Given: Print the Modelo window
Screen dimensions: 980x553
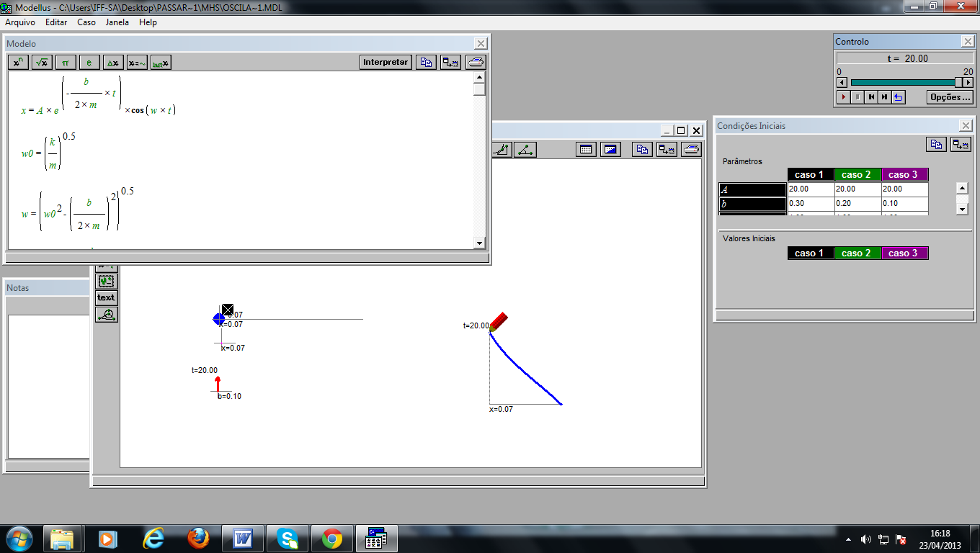Looking at the screenshot, I should coord(476,63).
